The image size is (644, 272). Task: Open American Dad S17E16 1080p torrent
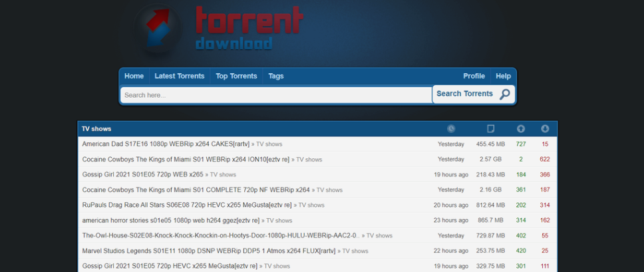click(x=166, y=144)
